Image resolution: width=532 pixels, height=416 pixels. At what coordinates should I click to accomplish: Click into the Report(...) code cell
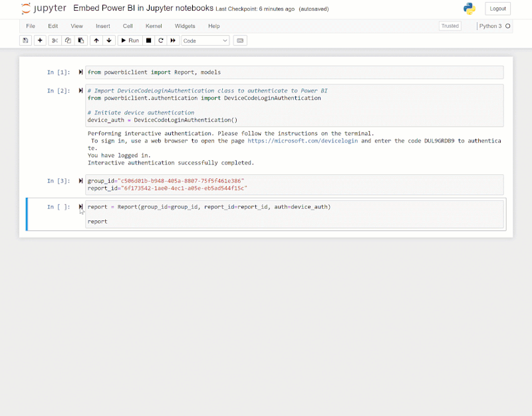pos(295,214)
